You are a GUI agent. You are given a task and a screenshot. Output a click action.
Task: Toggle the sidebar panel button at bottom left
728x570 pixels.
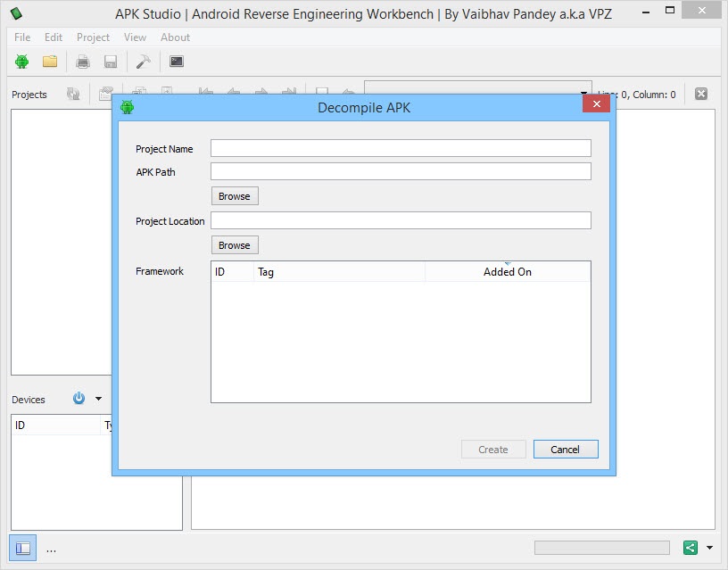click(23, 548)
